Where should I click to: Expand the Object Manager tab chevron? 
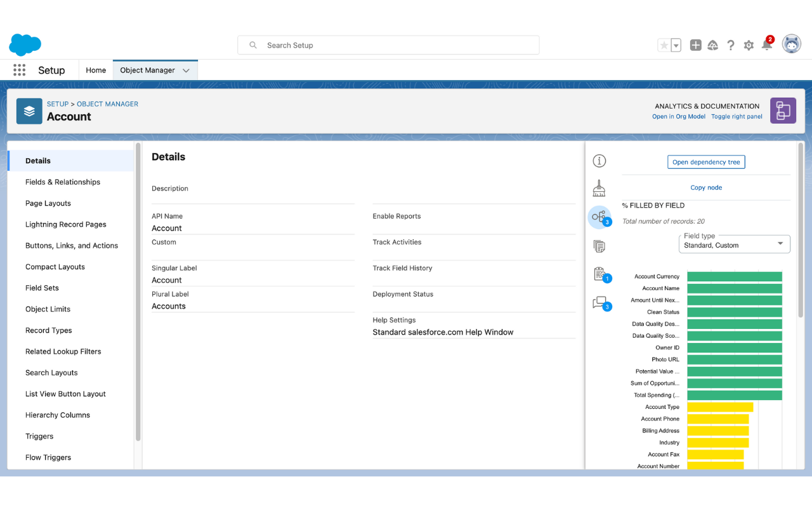pos(186,70)
